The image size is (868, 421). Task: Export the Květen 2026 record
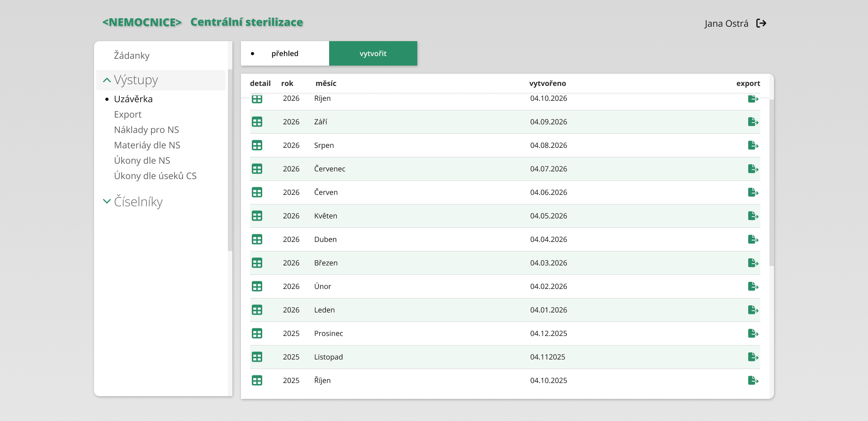753,216
